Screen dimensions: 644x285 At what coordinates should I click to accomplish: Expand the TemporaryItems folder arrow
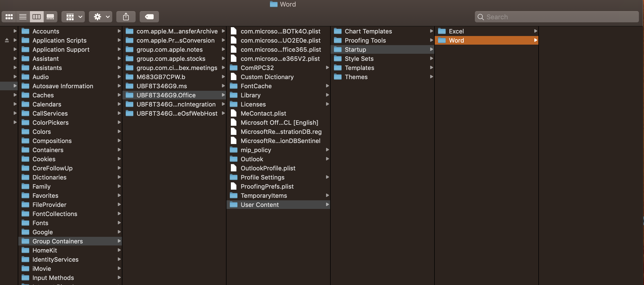327,195
